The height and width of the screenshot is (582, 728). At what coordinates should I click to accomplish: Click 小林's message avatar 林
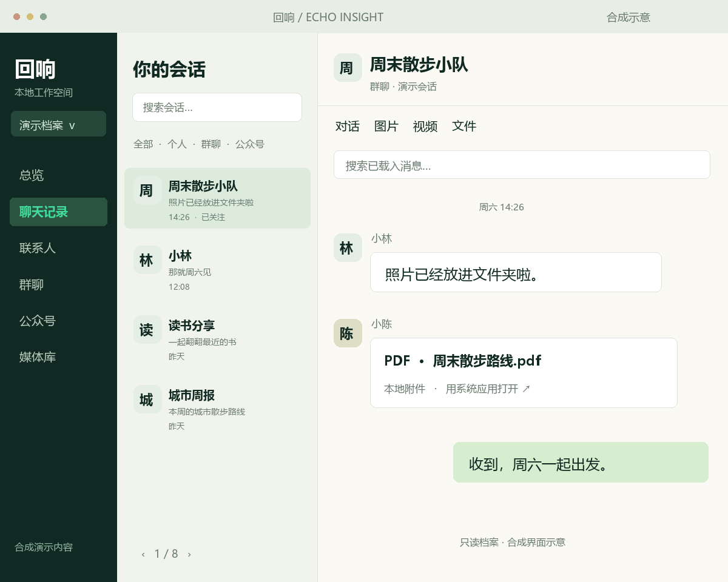[x=348, y=248]
